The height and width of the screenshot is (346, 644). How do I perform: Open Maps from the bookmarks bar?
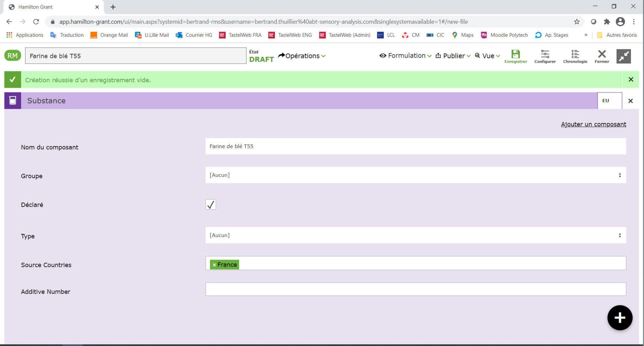coord(463,35)
